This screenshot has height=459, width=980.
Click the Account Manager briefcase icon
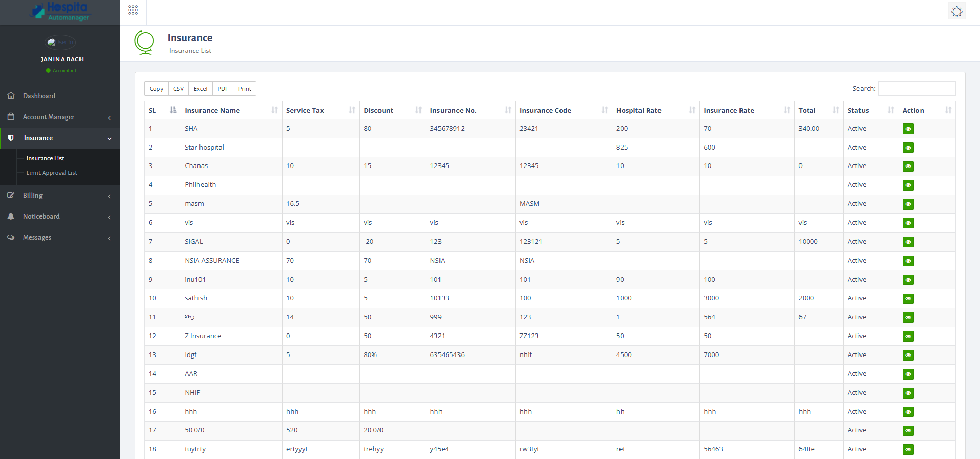coord(11,117)
